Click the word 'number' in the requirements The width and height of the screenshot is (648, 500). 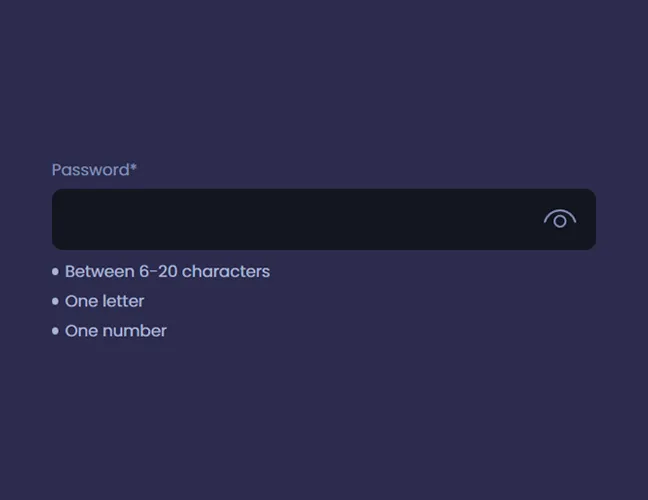click(x=133, y=331)
